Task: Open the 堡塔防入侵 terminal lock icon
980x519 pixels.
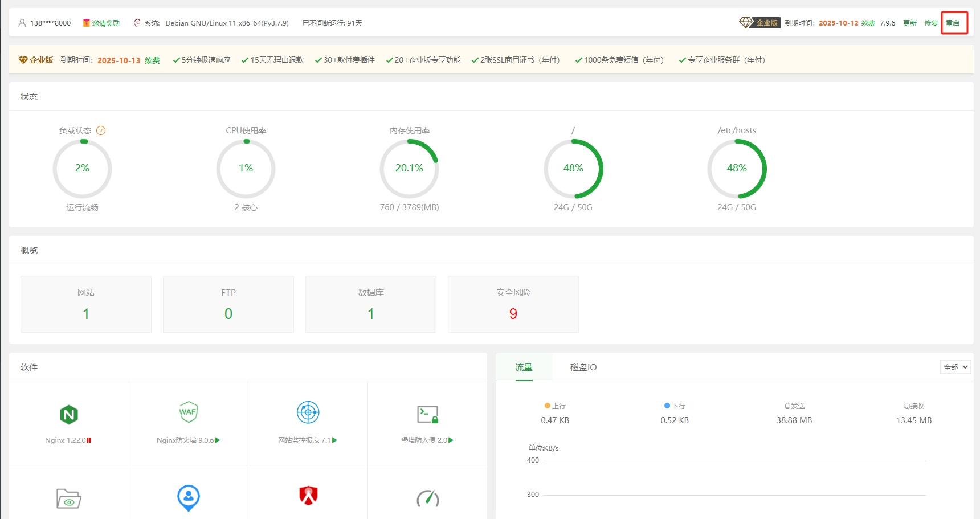Action: pos(427,414)
